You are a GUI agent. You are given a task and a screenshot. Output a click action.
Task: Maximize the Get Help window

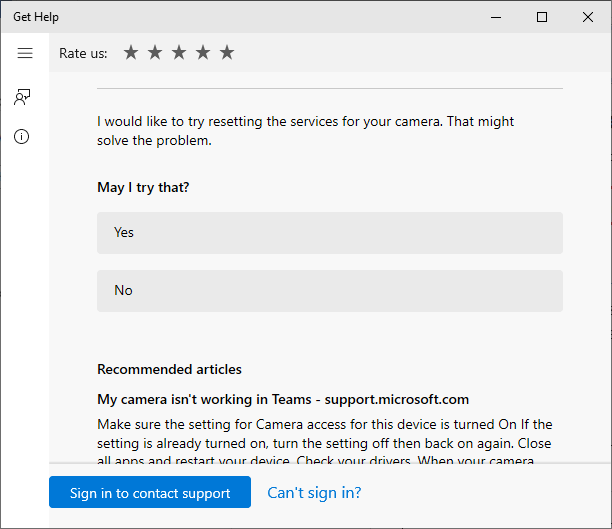[x=542, y=17]
